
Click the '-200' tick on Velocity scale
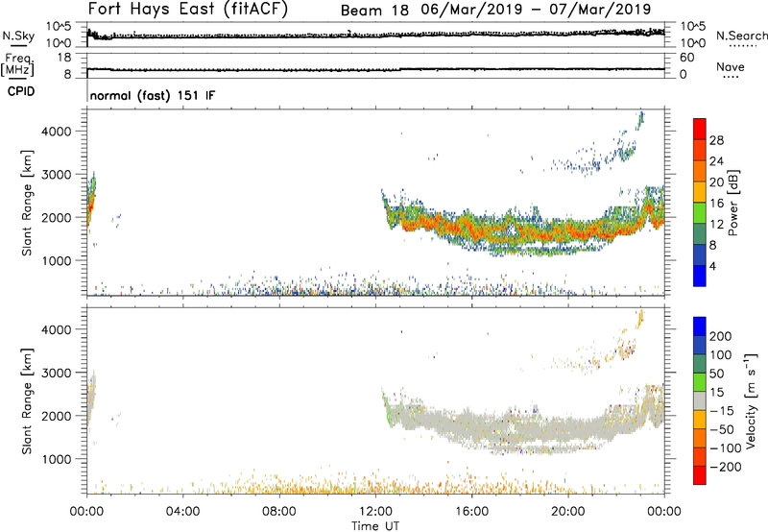coord(726,467)
